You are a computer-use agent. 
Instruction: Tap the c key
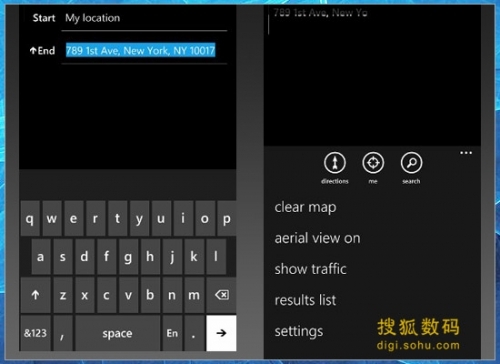pos(106,295)
